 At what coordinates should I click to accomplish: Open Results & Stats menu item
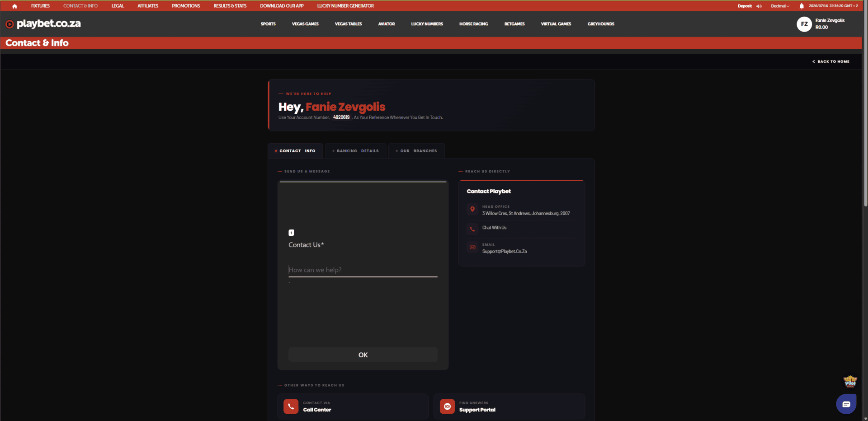point(230,6)
